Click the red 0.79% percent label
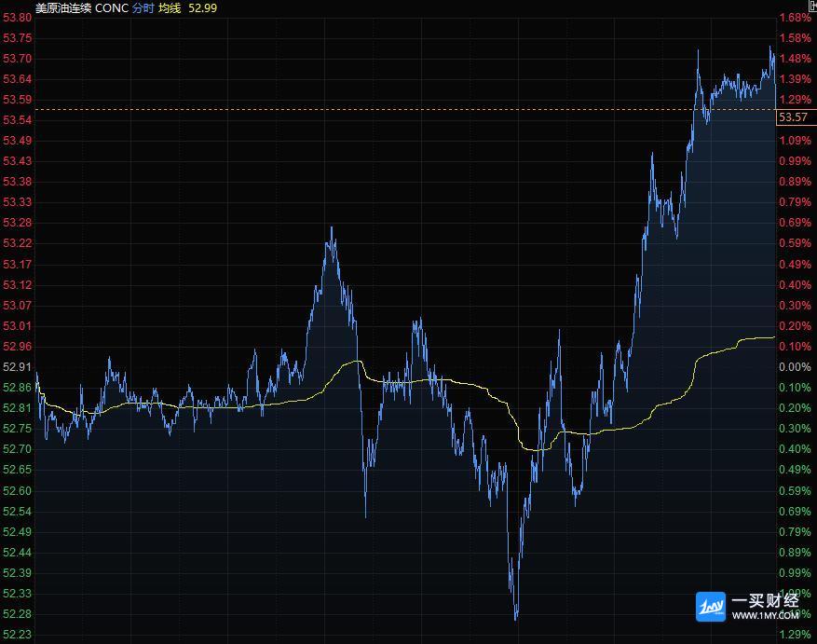817x644 pixels. [796, 202]
